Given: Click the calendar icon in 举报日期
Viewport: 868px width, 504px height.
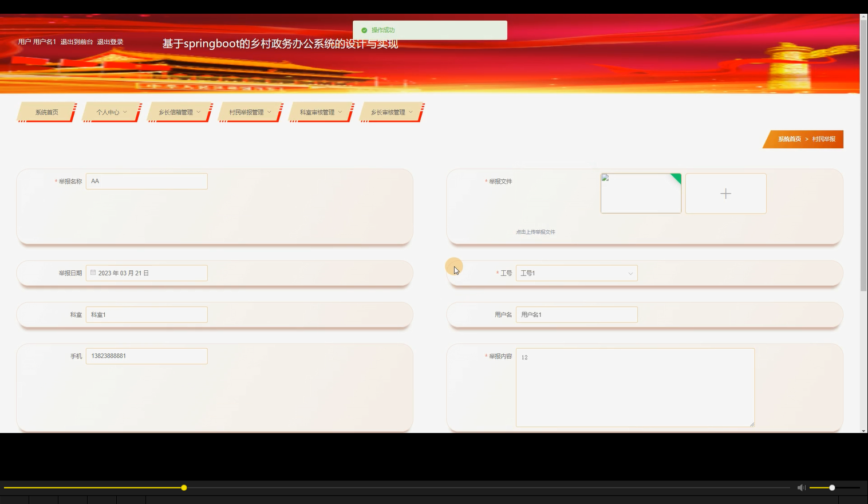Looking at the screenshot, I should [93, 273].
